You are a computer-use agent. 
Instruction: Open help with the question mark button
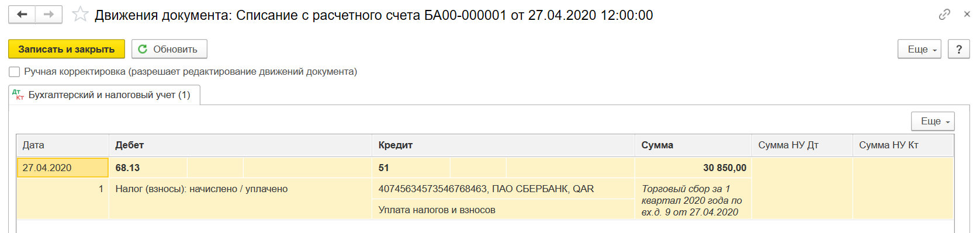959,49
